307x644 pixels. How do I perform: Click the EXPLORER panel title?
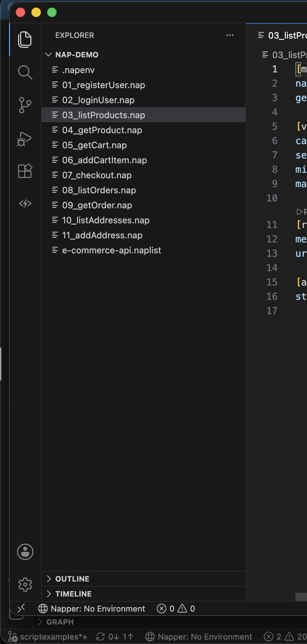(x=75, y=35)
